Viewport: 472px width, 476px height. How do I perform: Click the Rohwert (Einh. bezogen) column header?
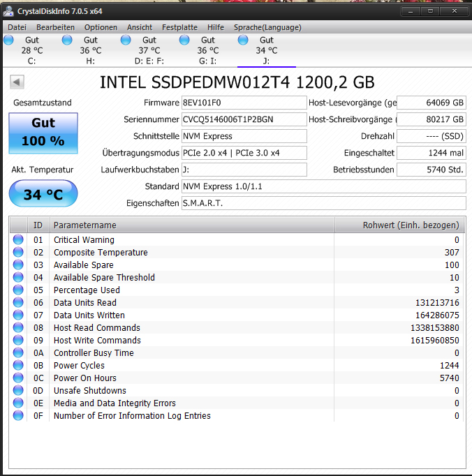tap(399, 225)
